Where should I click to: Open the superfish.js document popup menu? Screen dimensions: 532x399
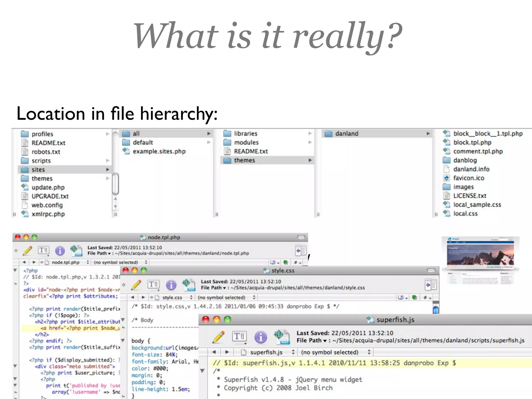point(267,352)
